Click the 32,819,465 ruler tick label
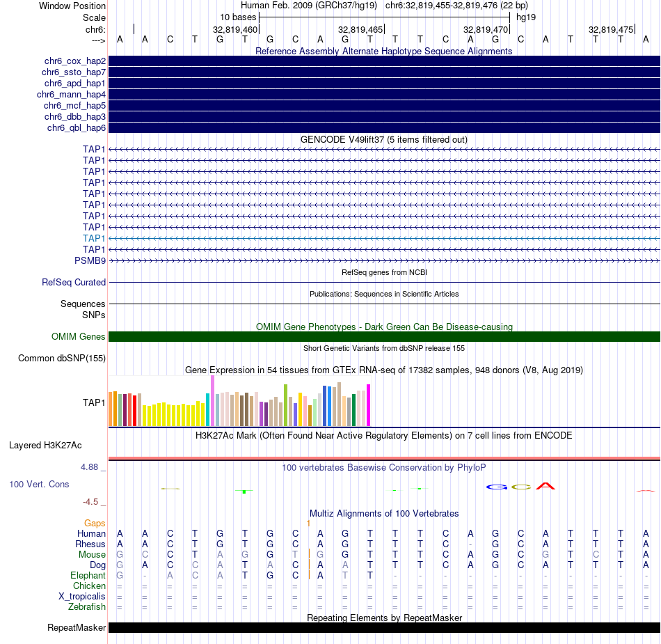This screenshot has width=661, height=644. pyautogui.click(x=360, y=29)
